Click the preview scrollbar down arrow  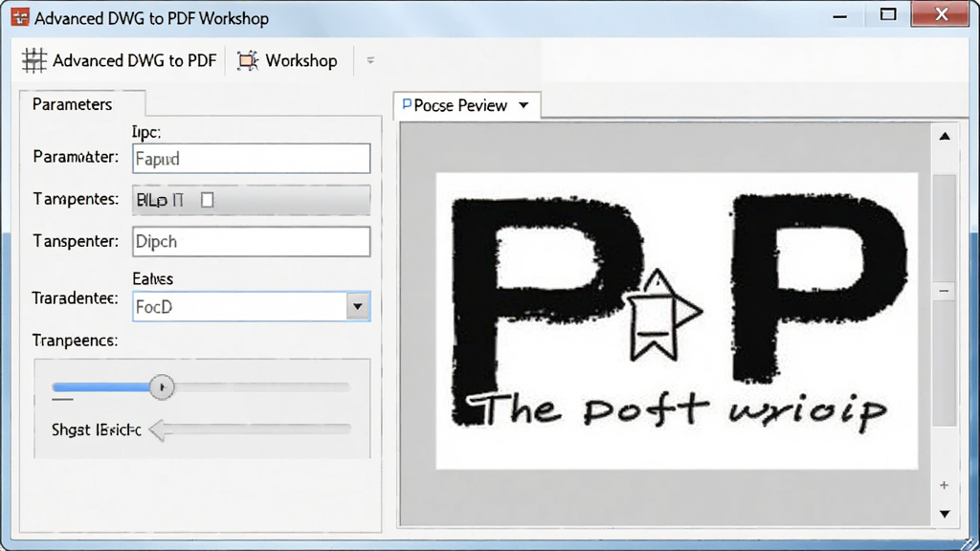[x=945, y=514]
